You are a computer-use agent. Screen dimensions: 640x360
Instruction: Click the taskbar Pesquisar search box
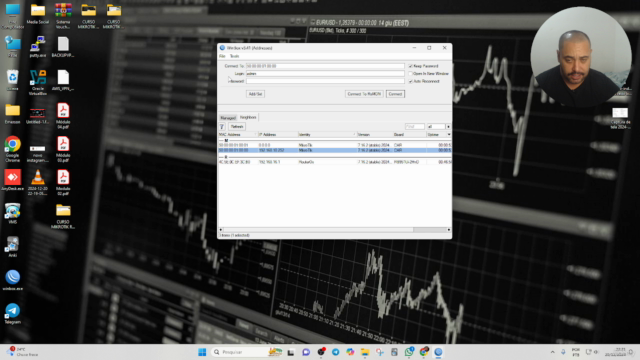pyautogui.click(x=247, y=352)
